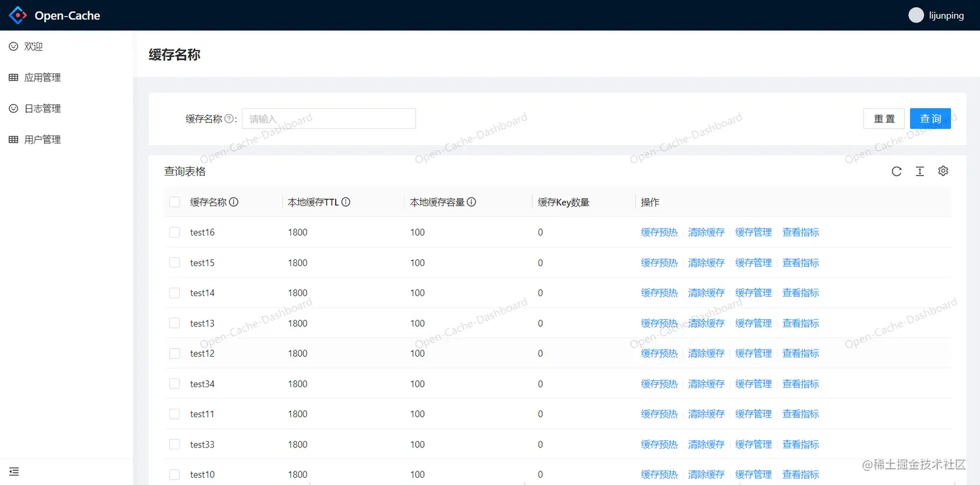The height and width of the screenshot is (485, 980).
Task: Check the box for row test15
Action: click(x=174, y=263)
